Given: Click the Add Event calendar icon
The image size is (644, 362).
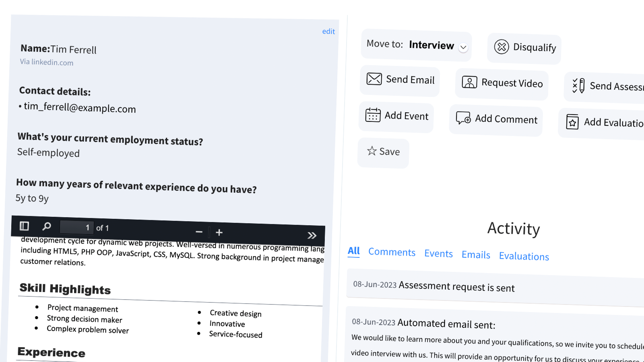Looking at the screenshot, I should (373, 115).
